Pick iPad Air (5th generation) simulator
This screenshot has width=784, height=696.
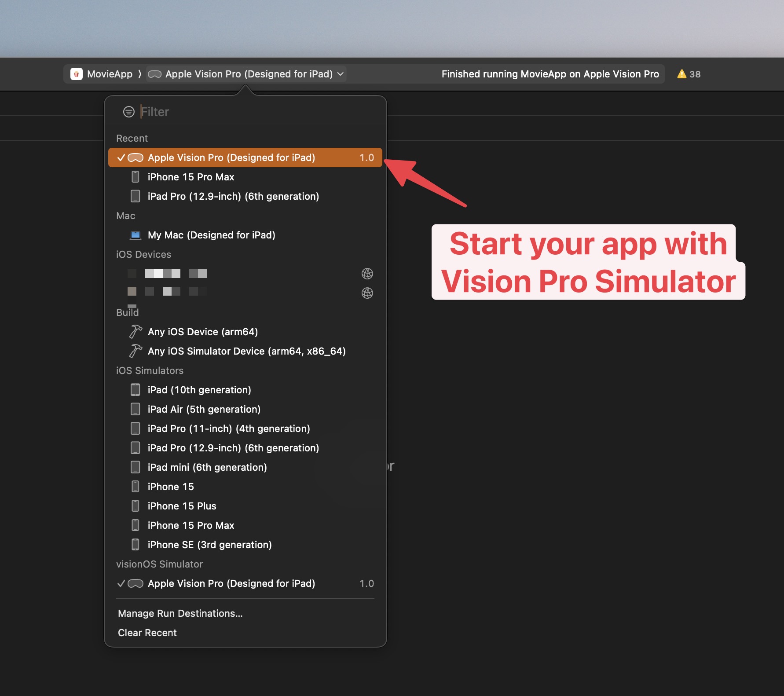[x=245, y=409]
